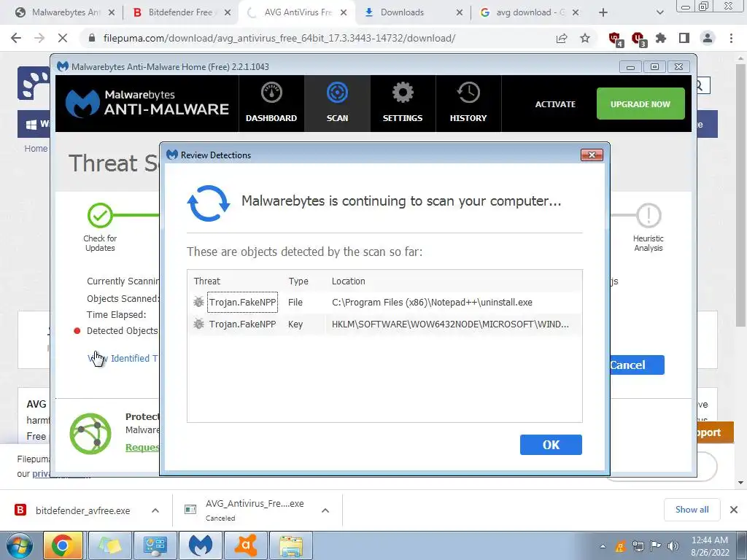Click the volume speaker tray icon

point(673,546)
